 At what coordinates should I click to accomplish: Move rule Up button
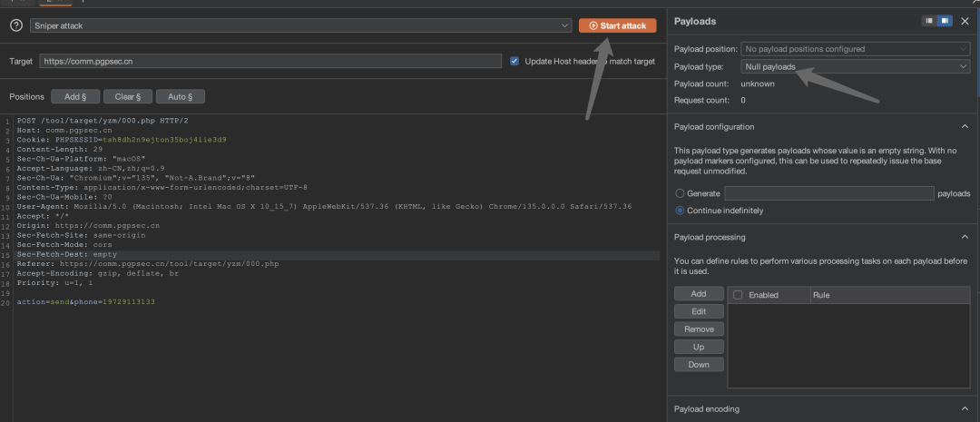click(x=699, y=347)
